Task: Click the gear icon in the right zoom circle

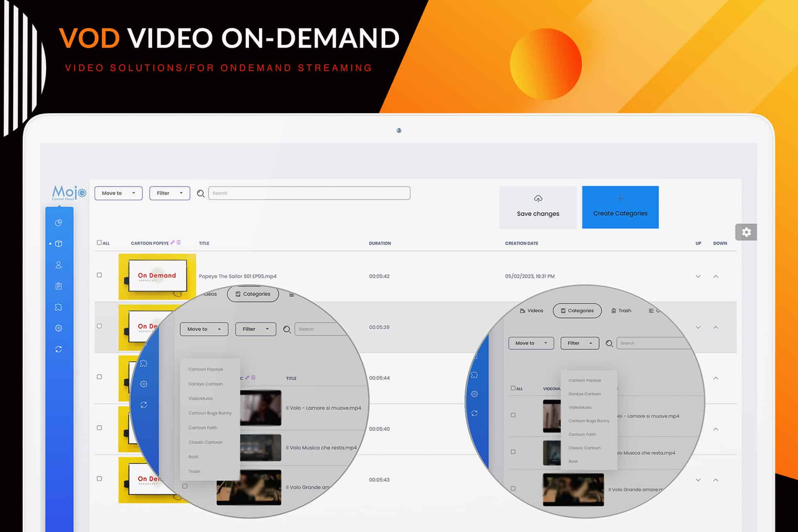Action: point(474,394)
